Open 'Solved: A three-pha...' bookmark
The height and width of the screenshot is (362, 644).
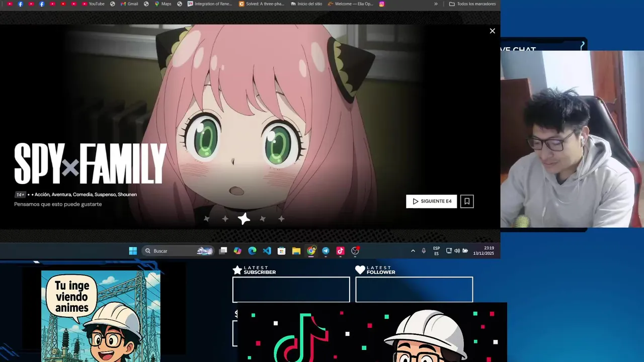tap(262, 4)
